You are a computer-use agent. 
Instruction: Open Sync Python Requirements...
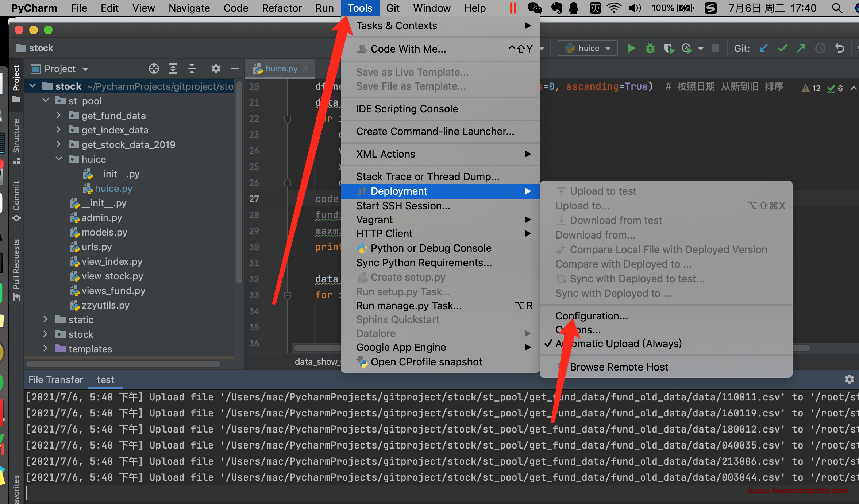tap(440, 263)
